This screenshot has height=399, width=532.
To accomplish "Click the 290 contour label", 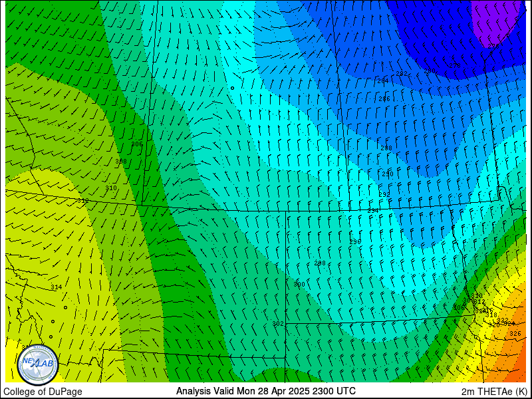I will tap(388, 174).
